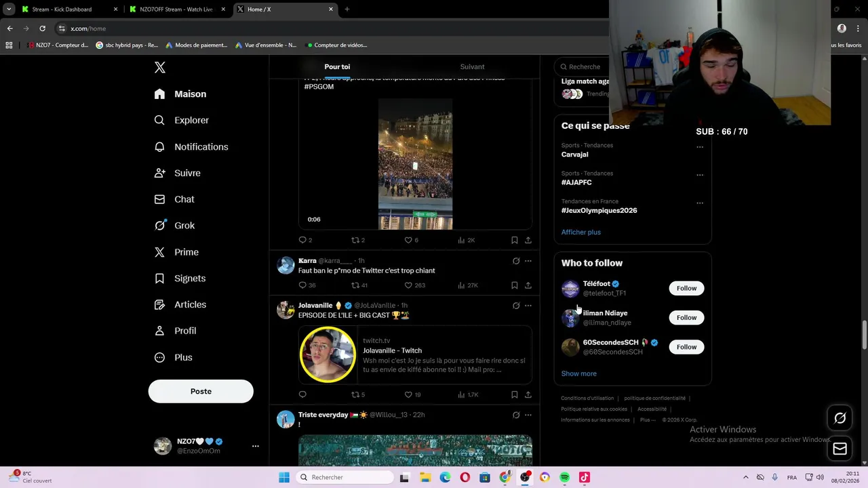The width and height of the screenshot is (868, 488).
Task: Open Explorer search page
Action: pyautogui.click(x=182, y=120)
